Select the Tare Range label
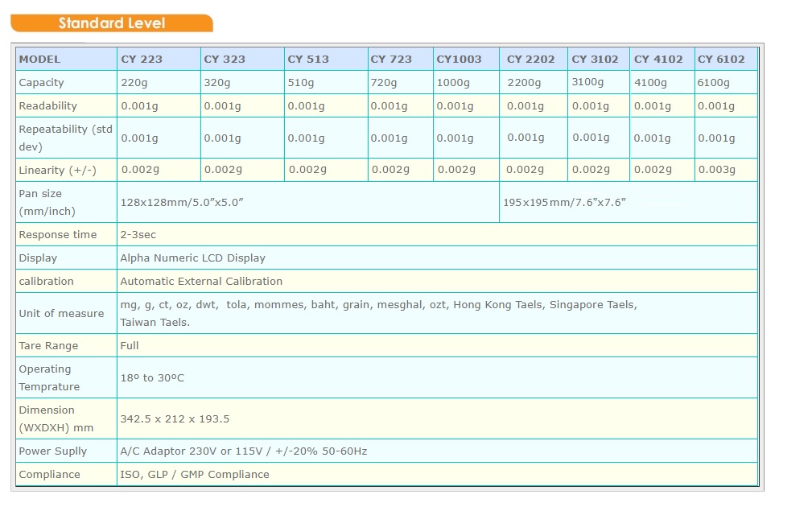Image resolution: width=812 pixels, height=511 pixels. pos(48,345)
